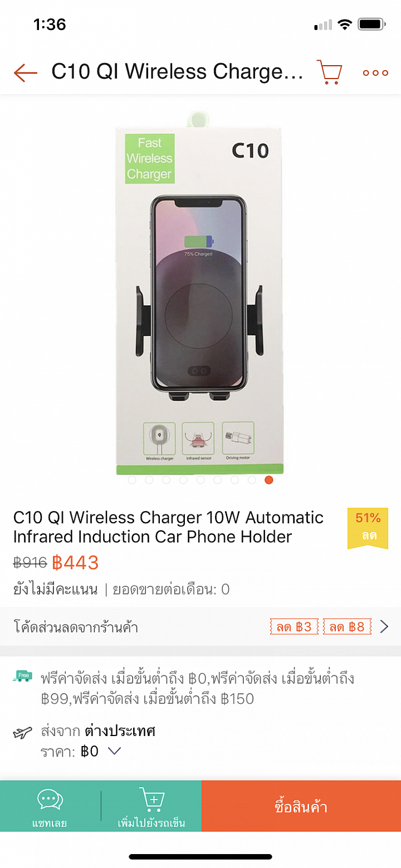Open the three-dots more options menu
Screen dimensions: 401x868
coord(375,72)
